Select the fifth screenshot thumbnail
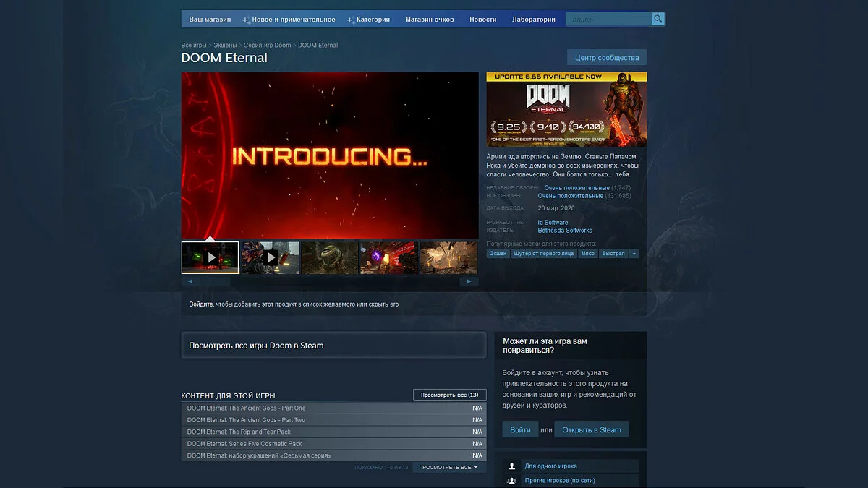Screen dimensions: 868x488 coord(448,257)
